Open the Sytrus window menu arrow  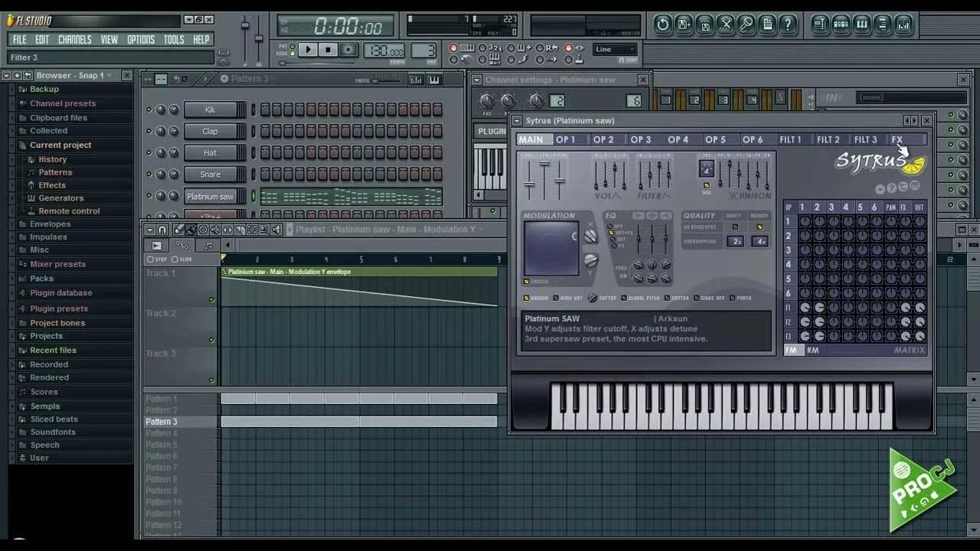pos(517,120)
